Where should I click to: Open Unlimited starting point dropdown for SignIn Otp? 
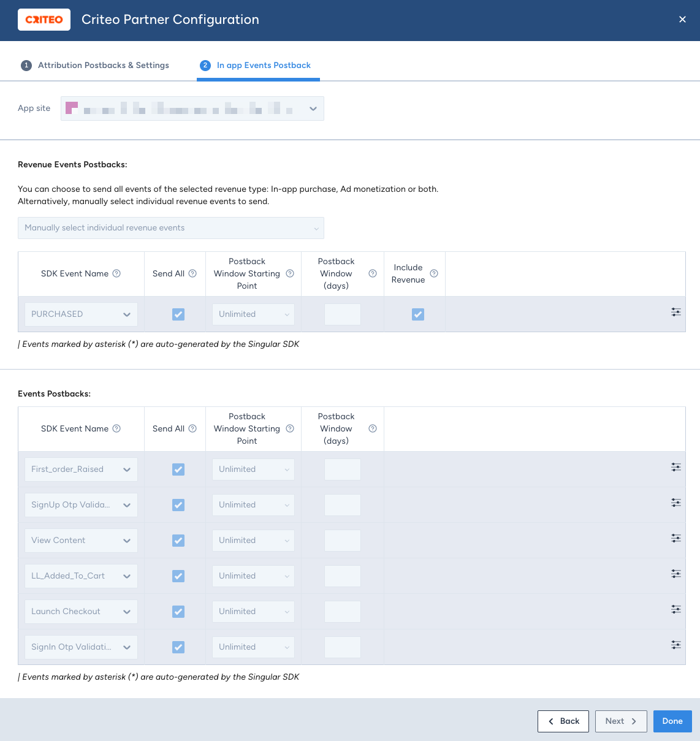point(253,647)
